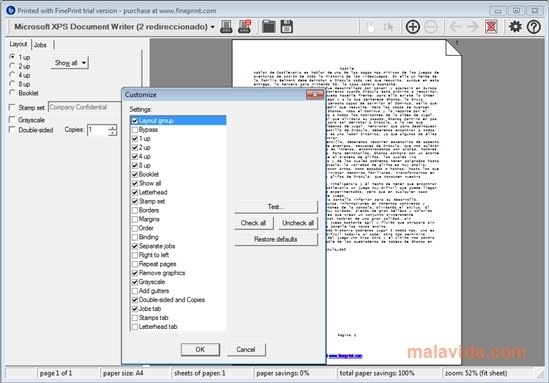
Task: Click the Uncheck all button
Action: 298,223
